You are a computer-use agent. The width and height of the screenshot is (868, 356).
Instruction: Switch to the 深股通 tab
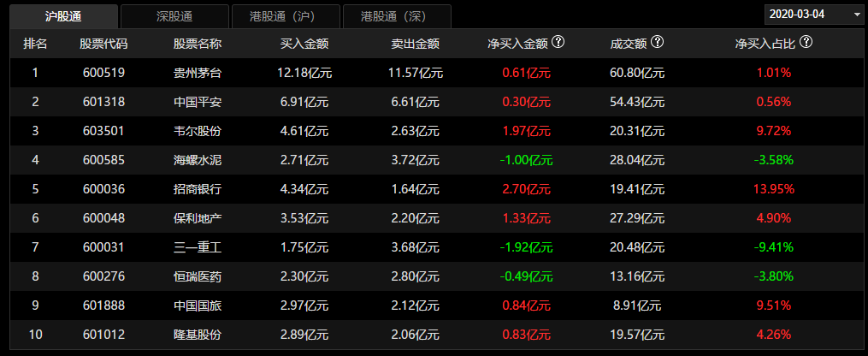coord(174,16)
